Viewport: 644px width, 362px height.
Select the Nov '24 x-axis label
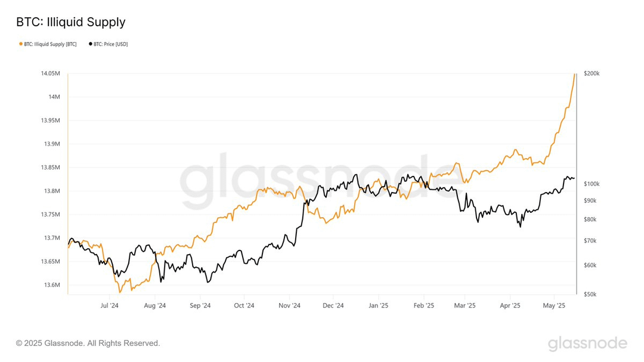pyautogui.click(x=290, y=306)
